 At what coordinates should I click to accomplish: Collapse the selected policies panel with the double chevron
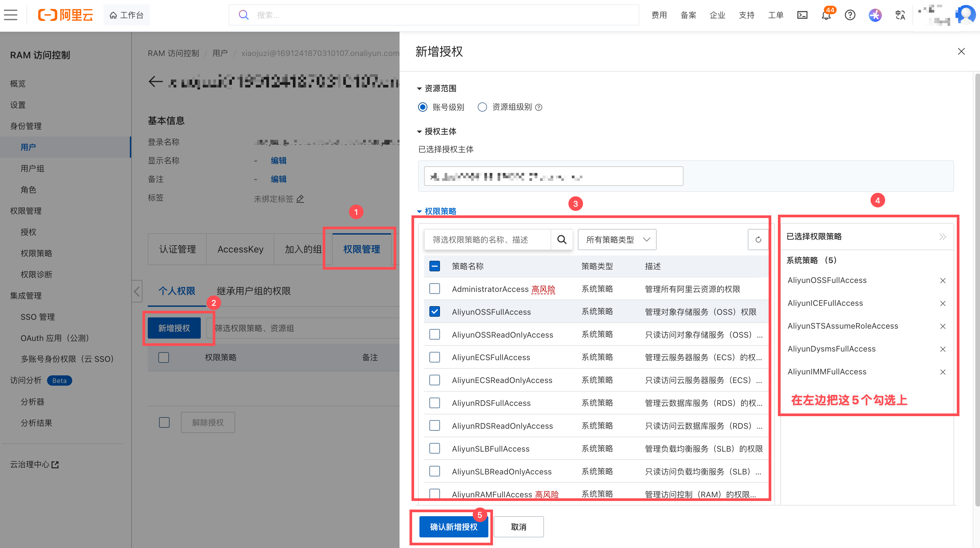(943, 237)
